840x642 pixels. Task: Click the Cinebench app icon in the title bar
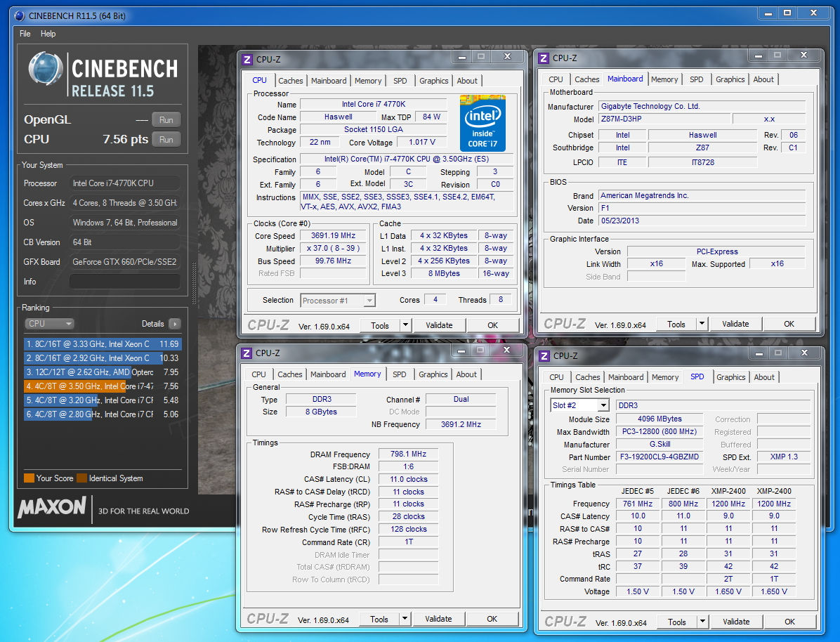(19, 15)
